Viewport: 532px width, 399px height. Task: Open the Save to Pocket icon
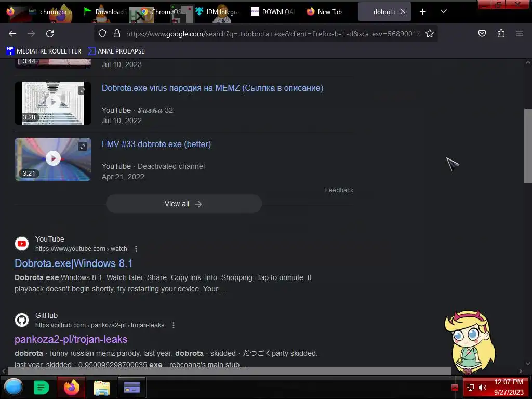(x=482, y=33)
